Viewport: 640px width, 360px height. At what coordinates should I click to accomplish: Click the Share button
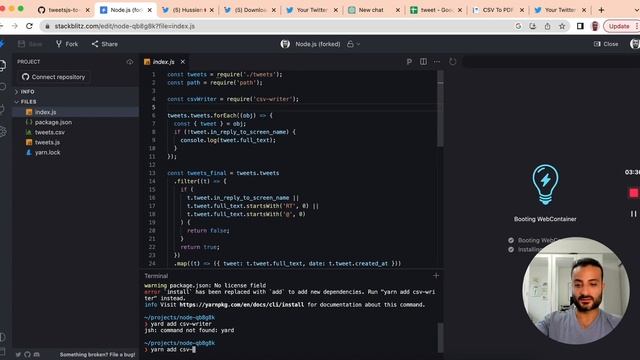tap(104, 44)
